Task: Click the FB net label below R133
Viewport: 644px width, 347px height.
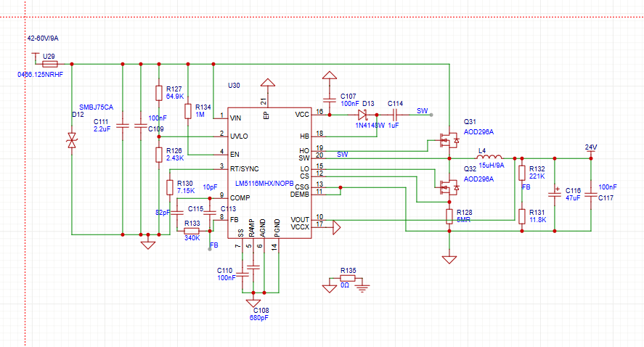Action: tap(214, 245)
